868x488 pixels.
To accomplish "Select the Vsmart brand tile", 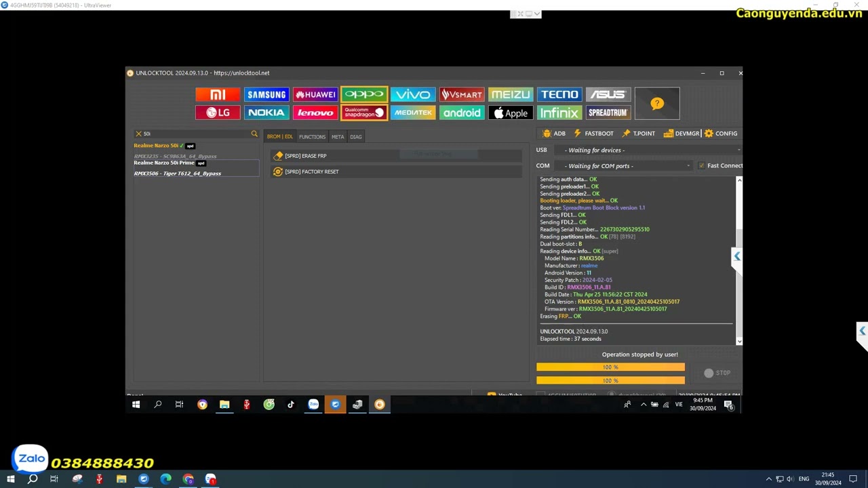I will (x=462, y=94).
